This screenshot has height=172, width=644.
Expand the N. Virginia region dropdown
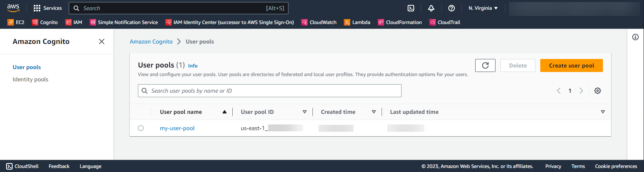tap(483, 8)
